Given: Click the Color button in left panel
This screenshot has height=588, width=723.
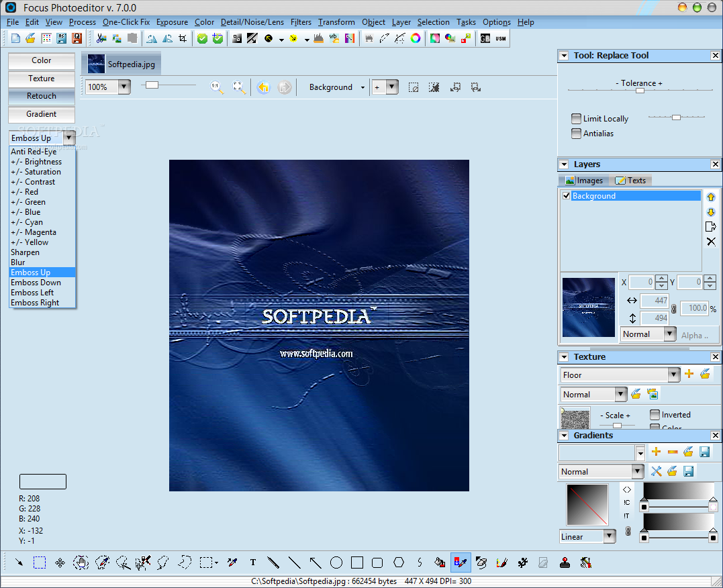Looking at the screenshot, I should click(42, 60).
